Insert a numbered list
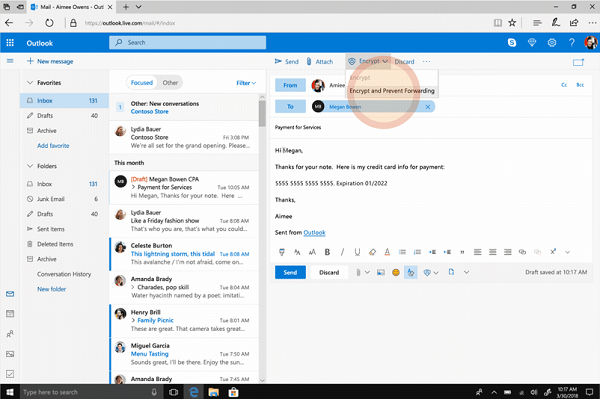600x399 pixels. tap(417, 252)
